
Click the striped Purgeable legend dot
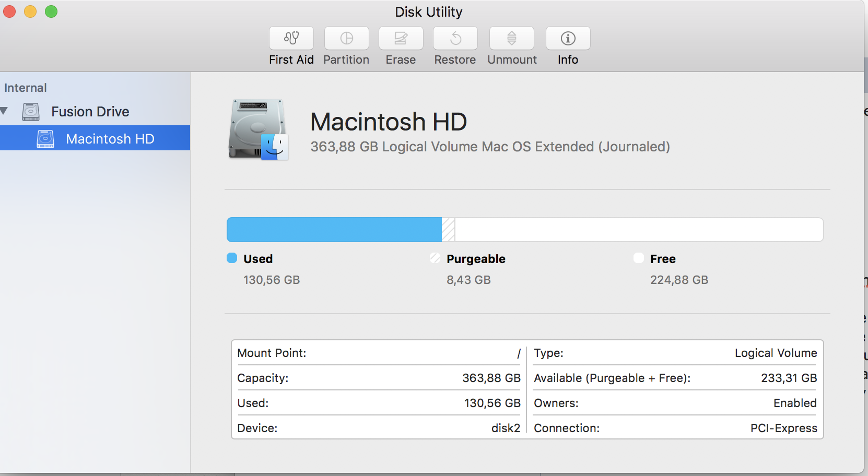pos(435,258)
